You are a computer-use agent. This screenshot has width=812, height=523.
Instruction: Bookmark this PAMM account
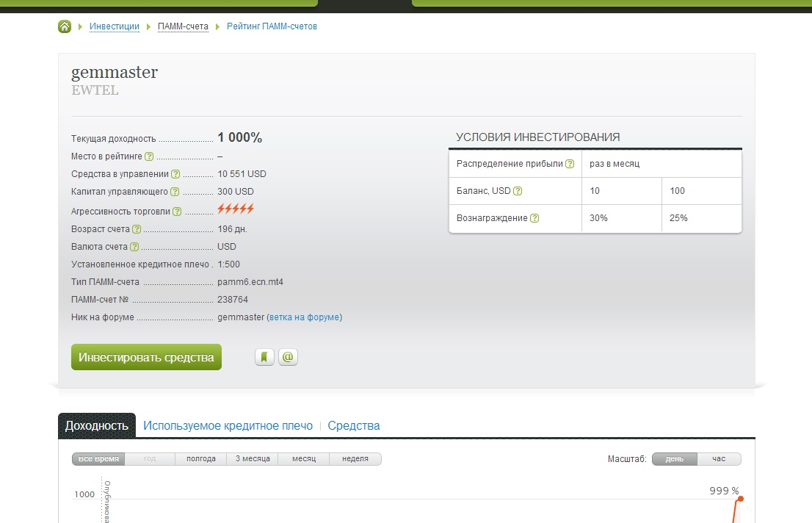(264, 356)
